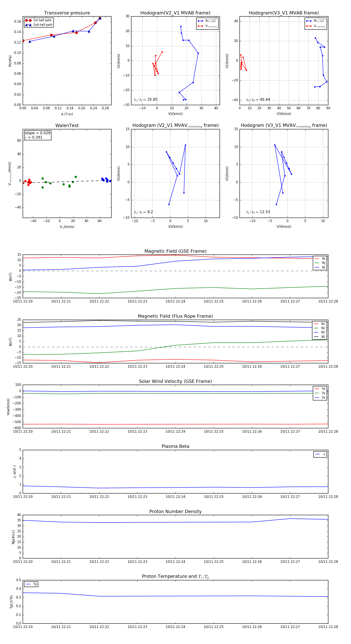The width and height of the screenshot is (351, 644).
Task: Click "10/11 22:20" tick under GSE magnetic field plot
Action: [x=23, y=302]
